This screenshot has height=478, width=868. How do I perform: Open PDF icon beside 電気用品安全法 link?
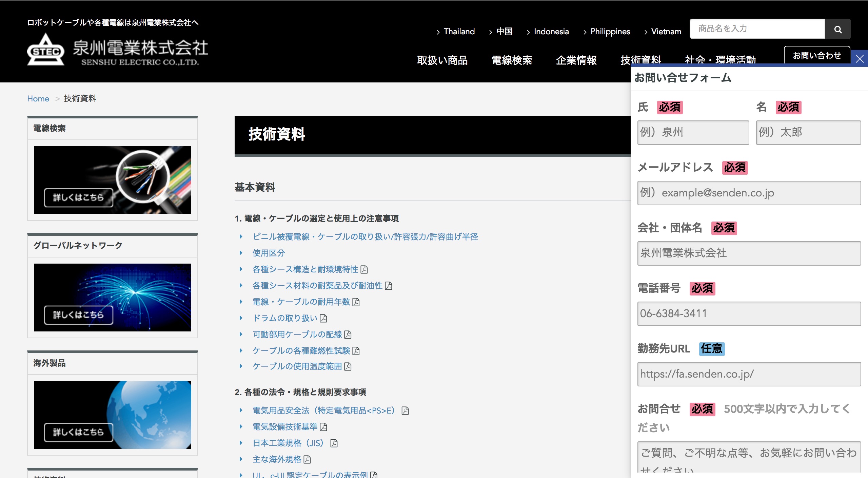pos(405,410)
